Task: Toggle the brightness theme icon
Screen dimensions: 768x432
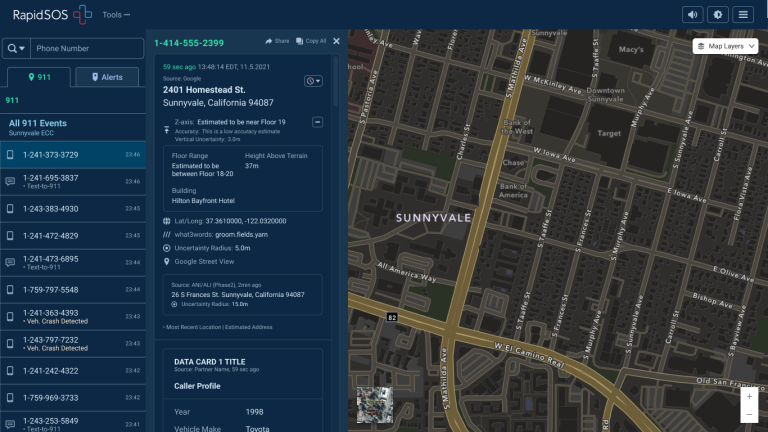Action: click(718, 15)
